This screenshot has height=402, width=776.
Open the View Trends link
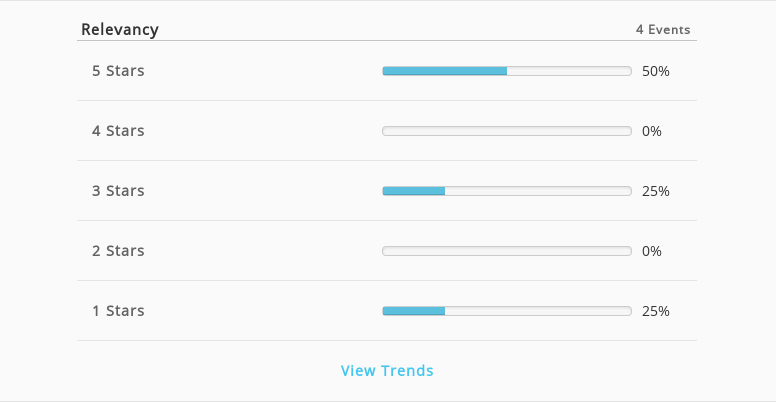point(387,370)
